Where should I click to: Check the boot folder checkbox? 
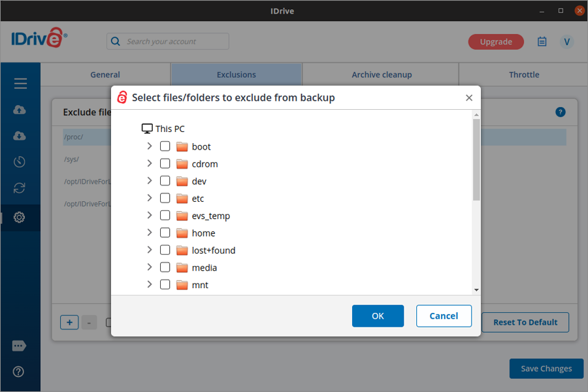pos(165,146)
